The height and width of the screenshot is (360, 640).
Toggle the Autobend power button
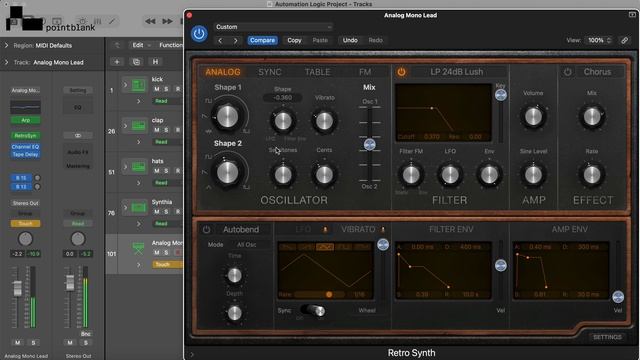(207, 229)
